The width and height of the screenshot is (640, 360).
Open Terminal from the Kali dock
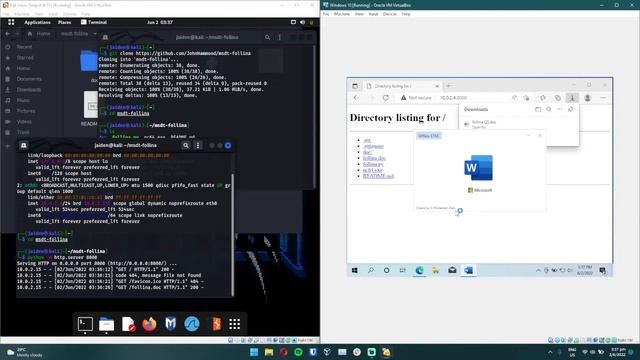85,324
